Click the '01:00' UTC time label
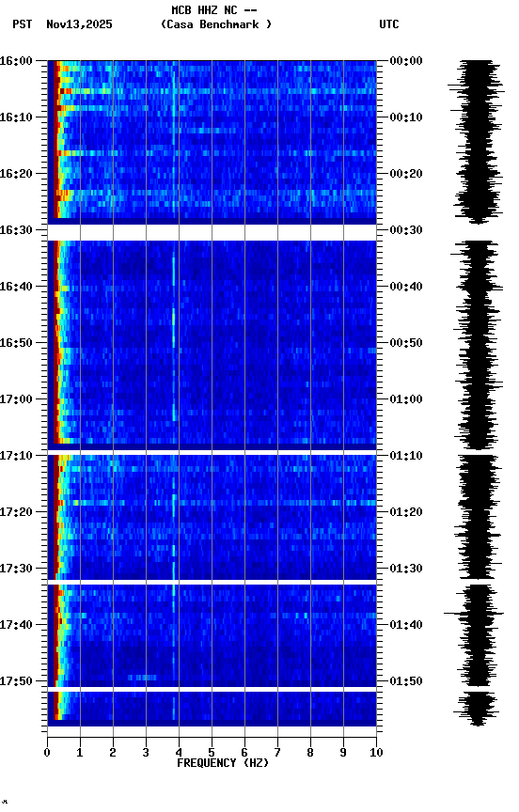 (406, 399)
